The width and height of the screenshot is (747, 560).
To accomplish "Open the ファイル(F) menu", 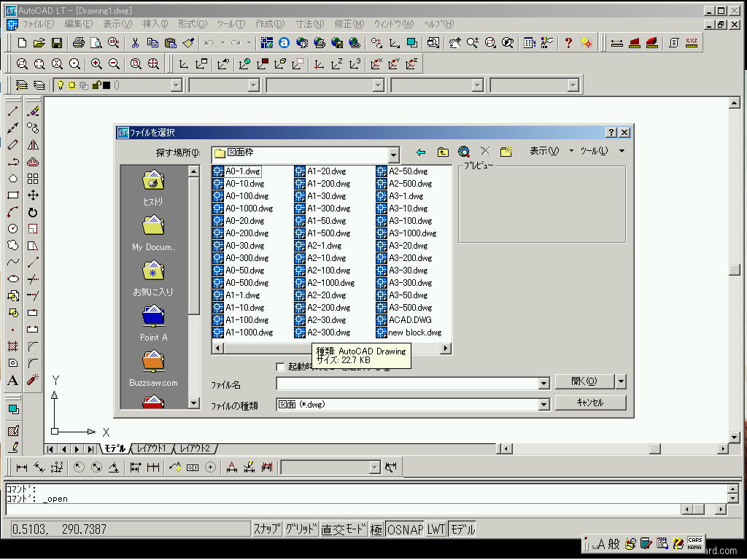I will (x=39, y=24).
